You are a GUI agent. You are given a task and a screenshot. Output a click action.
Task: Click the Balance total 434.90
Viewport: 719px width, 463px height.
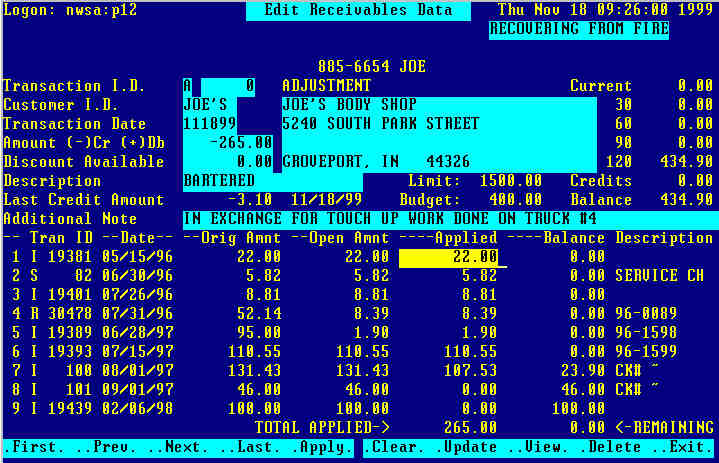click(686, 200)
